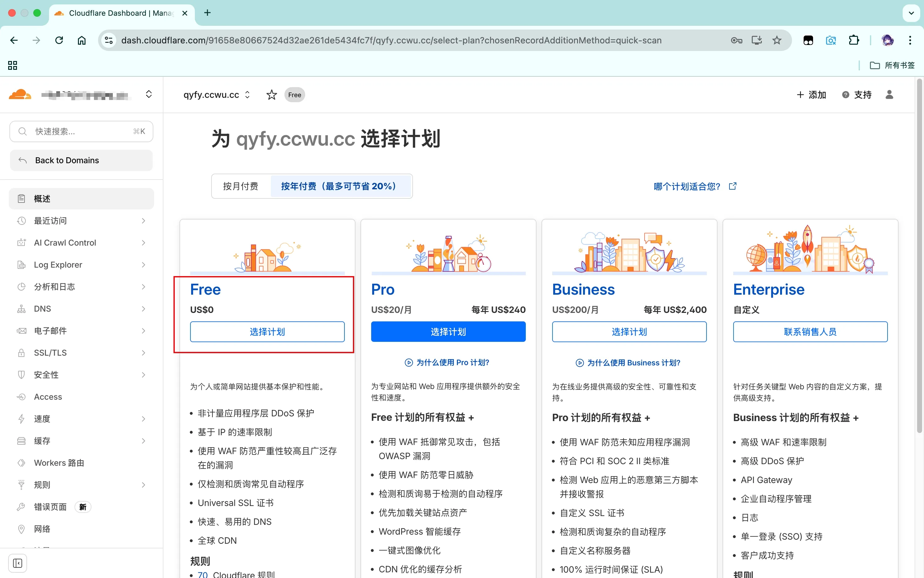Bookmark this page with star icon
This screenshot has height=578, width=924.
pyautogui.click(x=777, y=40)
